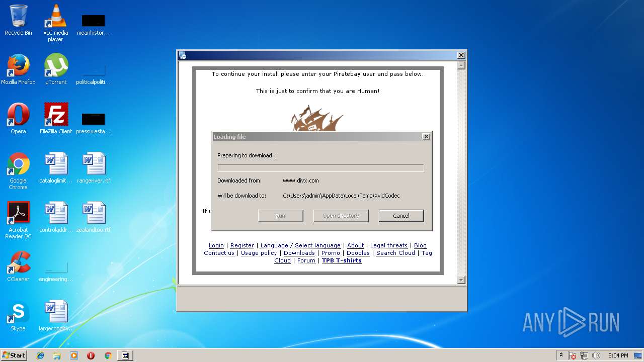
Task: Select the CCleaner desktop icon
Action: click(x=18, y=266)
